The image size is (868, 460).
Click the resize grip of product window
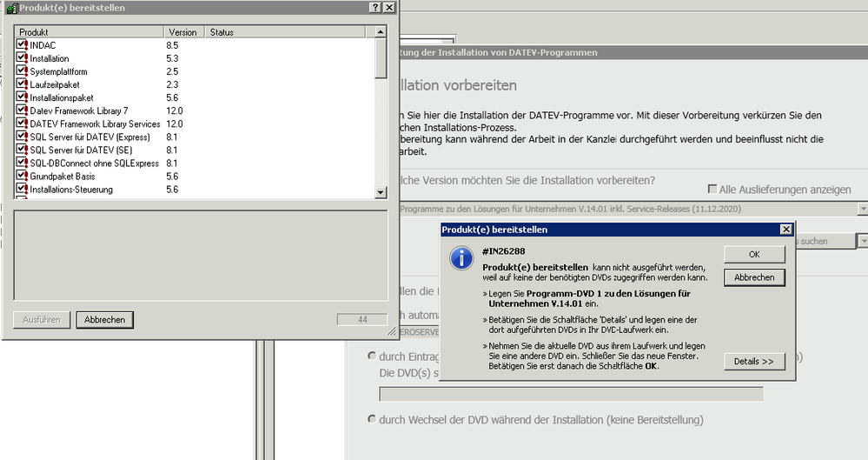coord(392,331)
